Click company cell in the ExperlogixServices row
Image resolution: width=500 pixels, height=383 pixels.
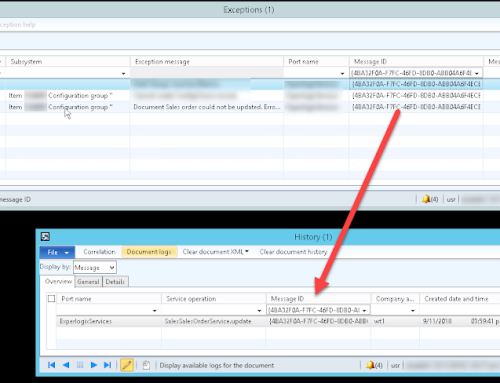[x=395, y=321]
